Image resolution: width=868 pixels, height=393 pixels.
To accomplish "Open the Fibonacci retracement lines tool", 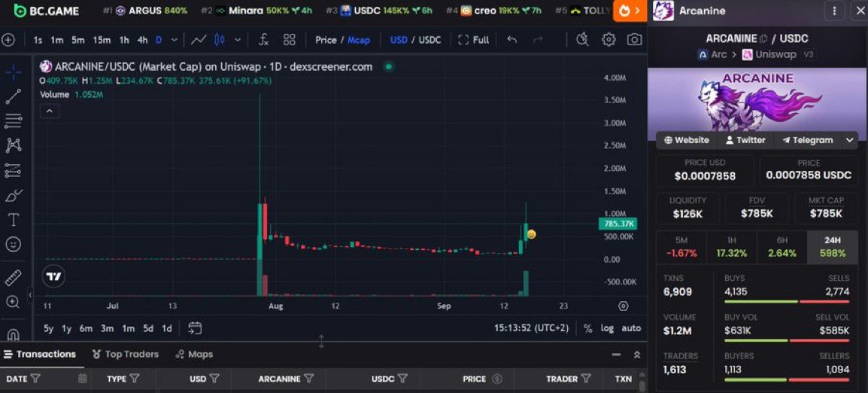I will [x=14, y=121].
